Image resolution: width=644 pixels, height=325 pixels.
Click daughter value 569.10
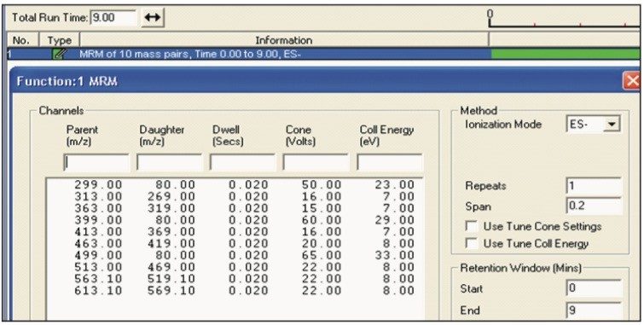click(171, 291)
